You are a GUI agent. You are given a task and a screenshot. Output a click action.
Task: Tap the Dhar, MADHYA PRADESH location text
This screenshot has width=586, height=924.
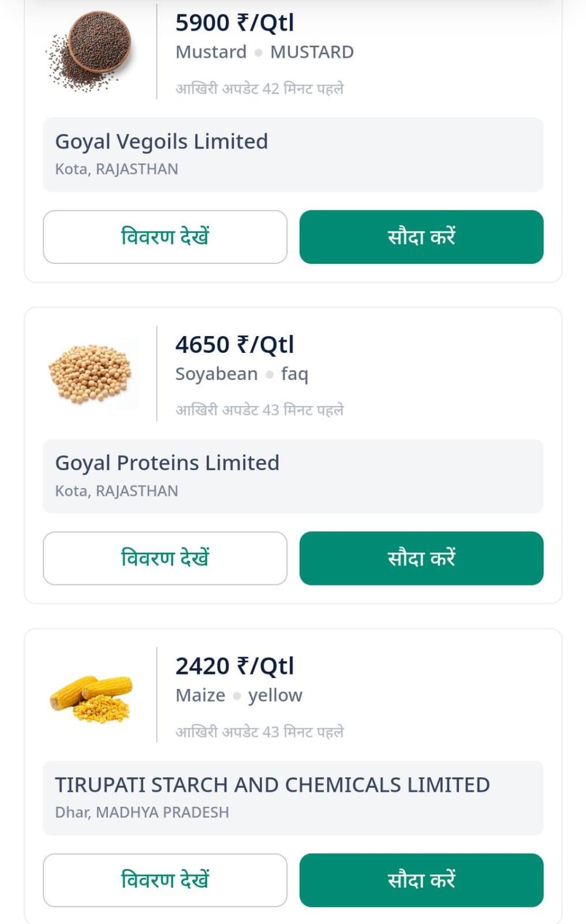tap(142, 813)
